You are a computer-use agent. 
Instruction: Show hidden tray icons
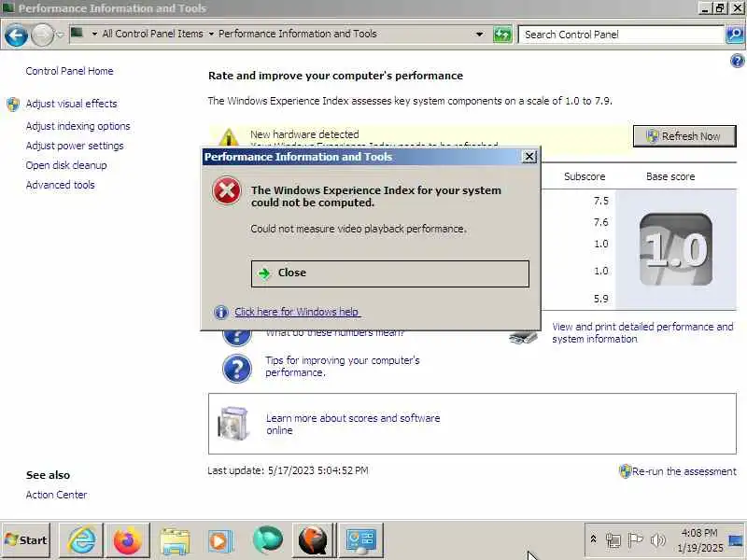coord(593,539)
